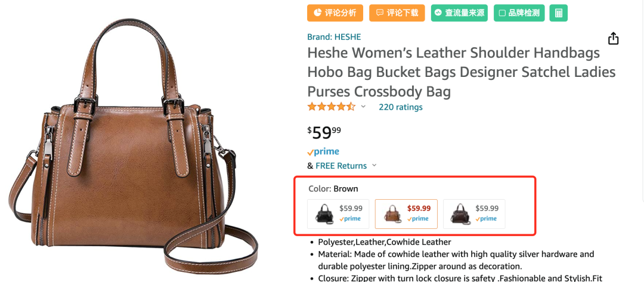644x282 pixels.
Task: Select the dark coffee bag color option
Action: pyautogui.click(x=474, y=213)
